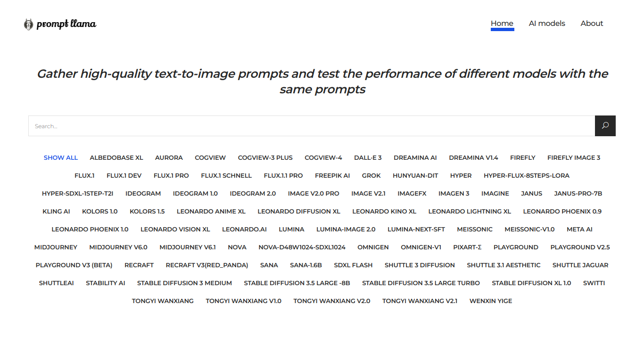644x362 pixels.
Task: Filter by PIXART-Σ
Action: (467, 247)
